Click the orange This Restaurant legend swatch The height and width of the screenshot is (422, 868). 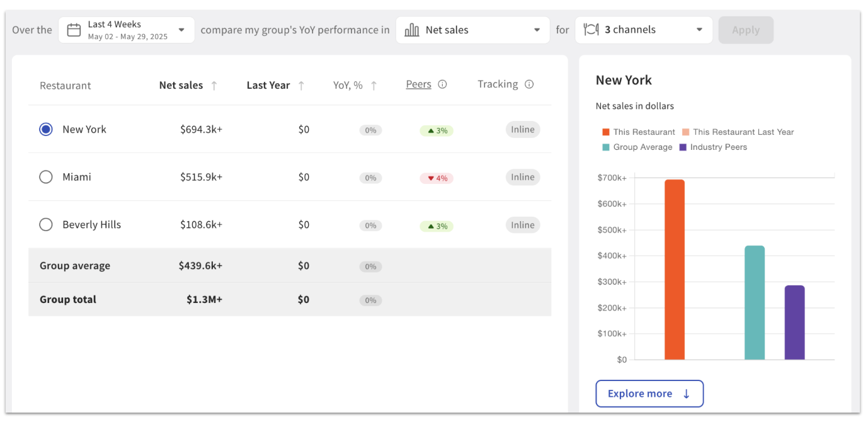pyautogui.click(x=606, y=132)
